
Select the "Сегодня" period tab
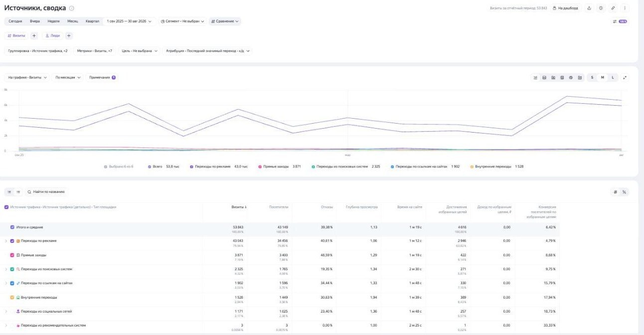coord(15,21)
